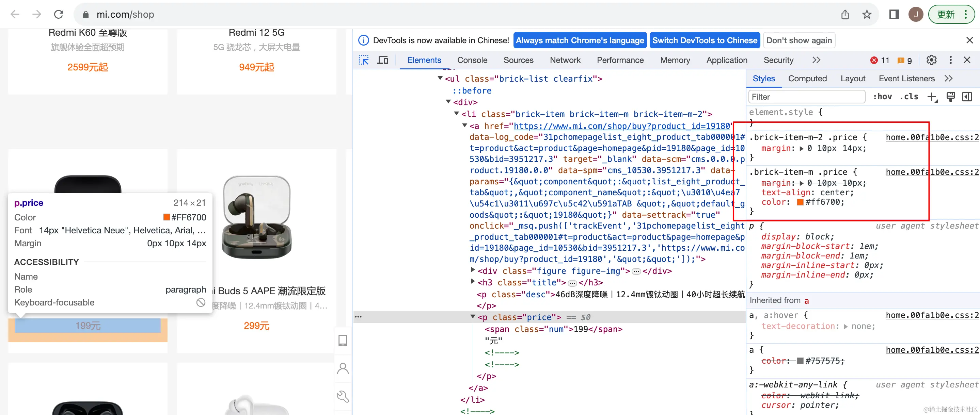980x415 pixels.
Task: Toggle the device toolbar icon
Action: [x=383, y=60]
